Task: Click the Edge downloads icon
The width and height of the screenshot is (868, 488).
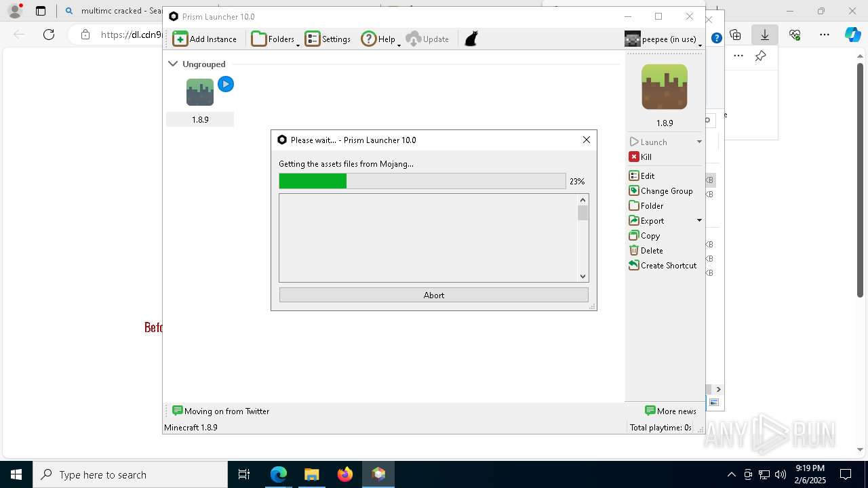Action: tap(765, 35)
